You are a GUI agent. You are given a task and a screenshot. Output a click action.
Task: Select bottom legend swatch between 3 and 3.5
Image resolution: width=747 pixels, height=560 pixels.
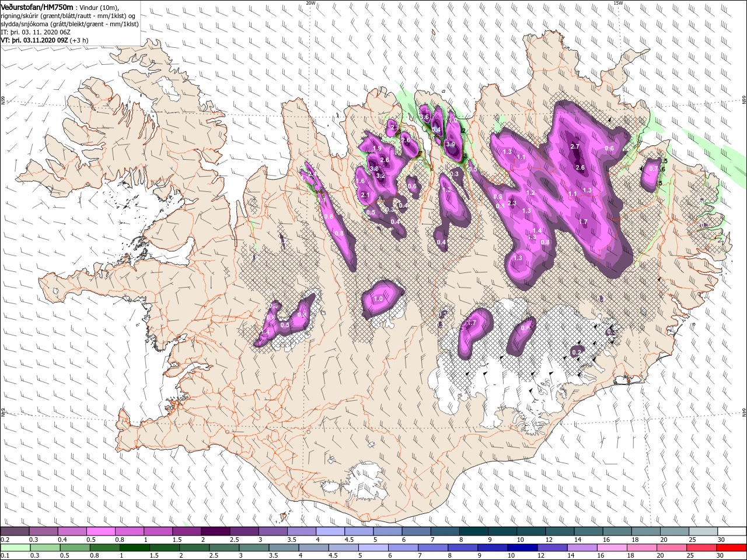254,548
